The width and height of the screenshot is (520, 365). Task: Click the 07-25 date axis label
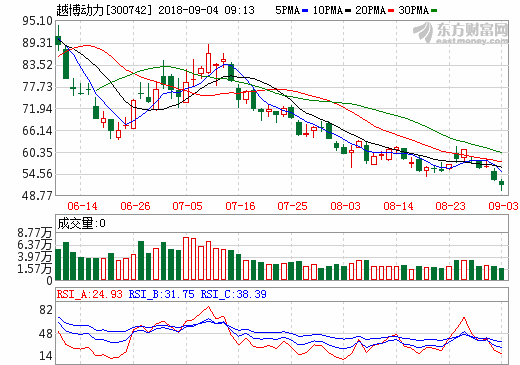292,206
